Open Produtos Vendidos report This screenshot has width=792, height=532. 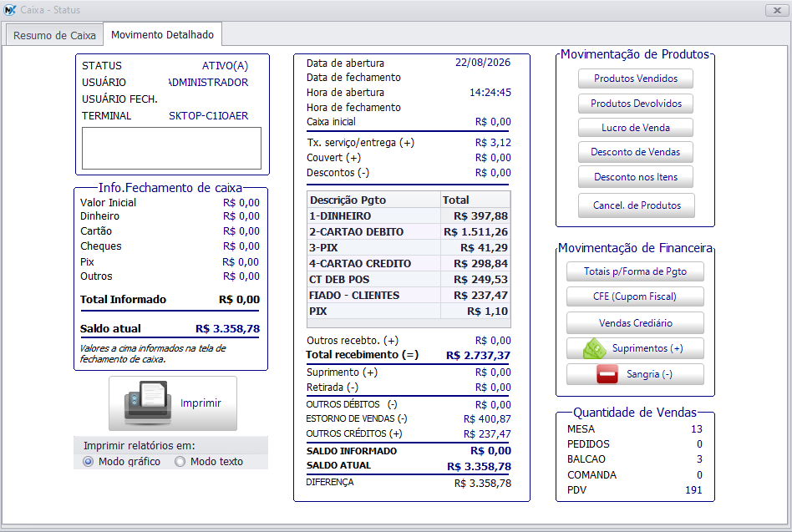tap(636, 79)
